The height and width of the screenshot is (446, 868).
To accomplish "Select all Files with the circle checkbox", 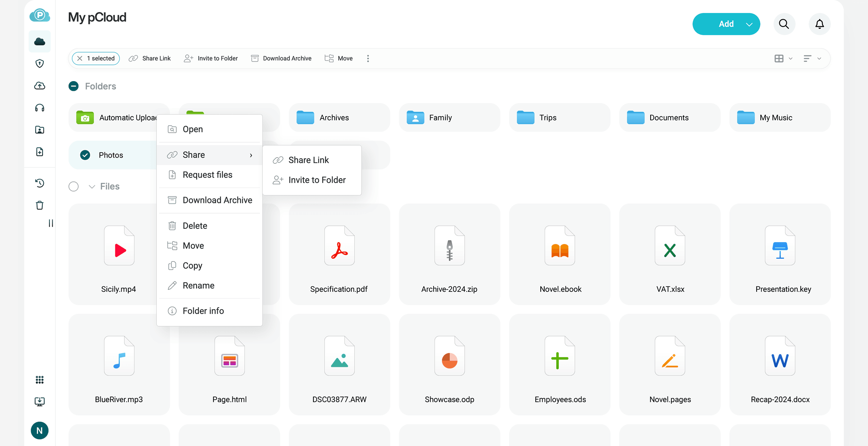I will (73, 186).
